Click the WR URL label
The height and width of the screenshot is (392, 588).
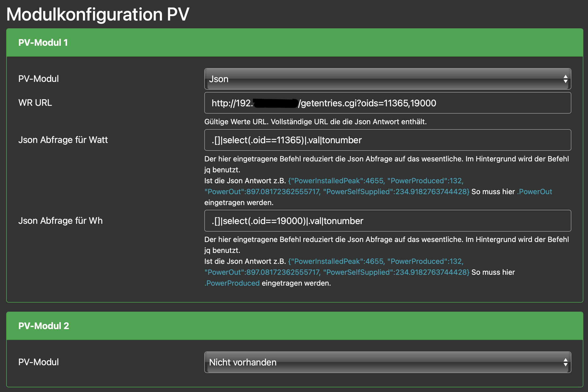click(35, 103)
